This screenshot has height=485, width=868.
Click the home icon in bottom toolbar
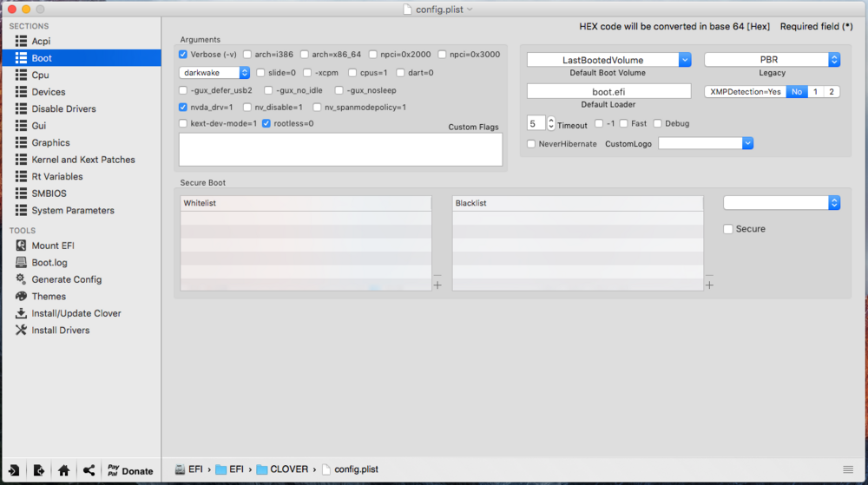click(63, 470)
